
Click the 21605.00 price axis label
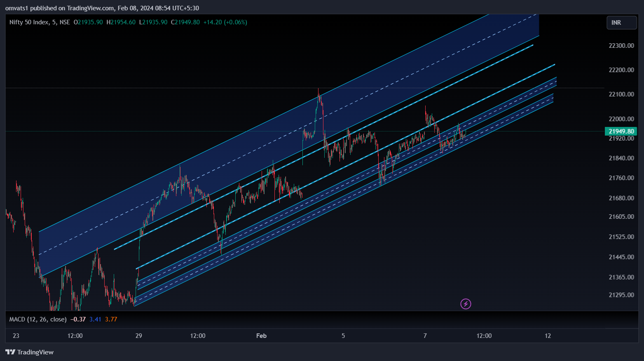621,216
